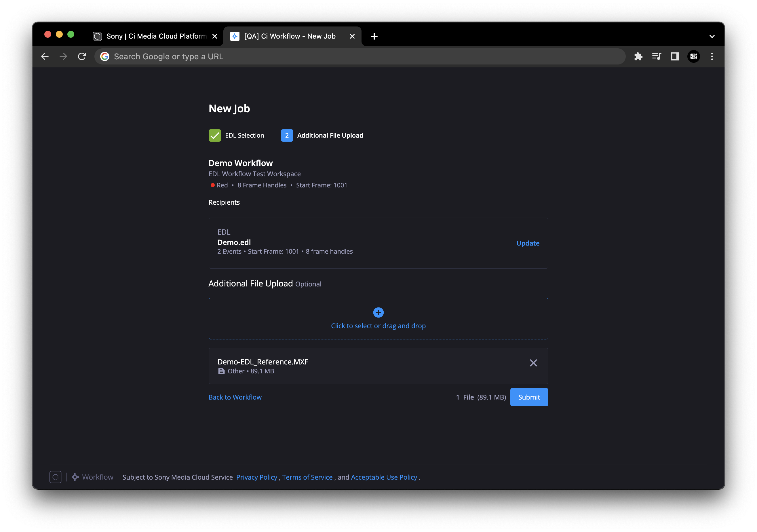Click the Demo Workflow heading
The image size is (757, 532).
(x=241, y=163)
